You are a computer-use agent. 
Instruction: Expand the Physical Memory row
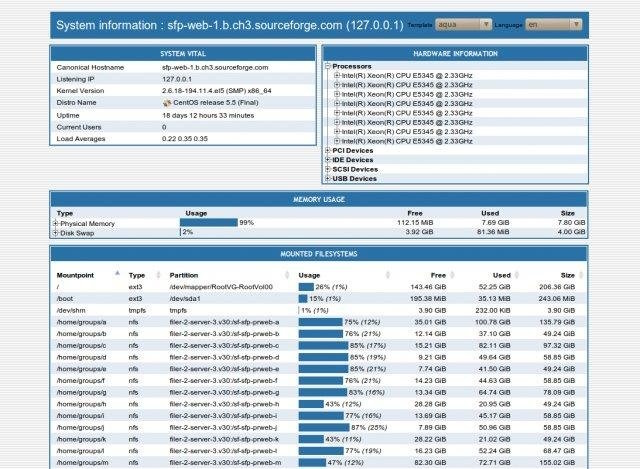(x=56, y=223)
